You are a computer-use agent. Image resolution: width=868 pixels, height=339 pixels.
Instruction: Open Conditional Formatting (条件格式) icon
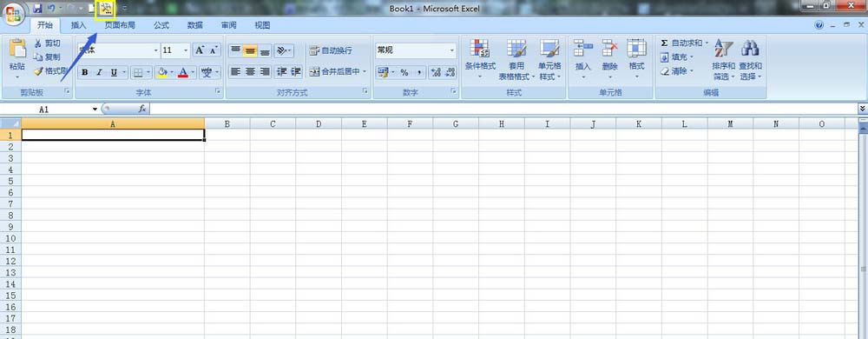pos(479,49)
